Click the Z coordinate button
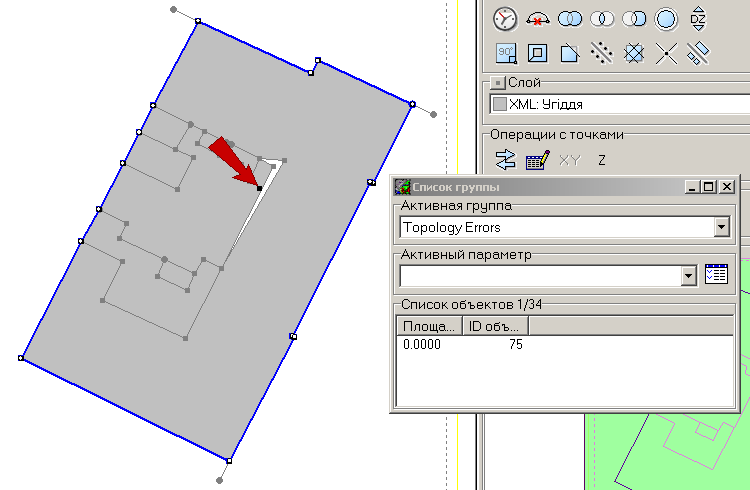Viewport: 750px width, 490px height. click(x=602, y=160)
